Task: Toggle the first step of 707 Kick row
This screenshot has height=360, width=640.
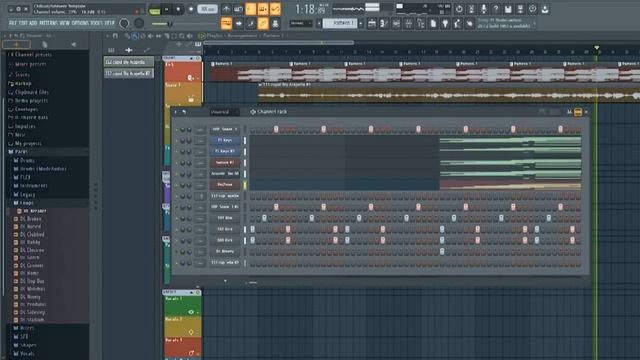Action: point(253,229)
